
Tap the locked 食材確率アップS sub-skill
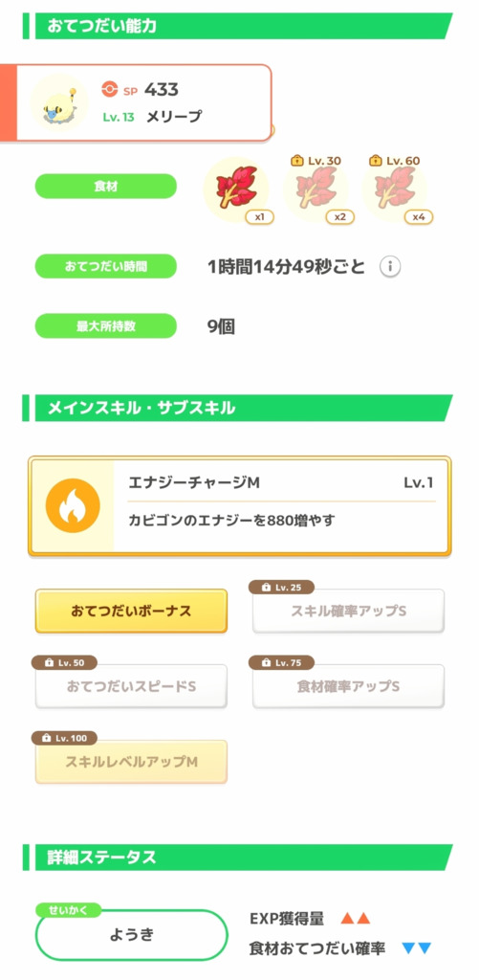[x=348, y=686]
